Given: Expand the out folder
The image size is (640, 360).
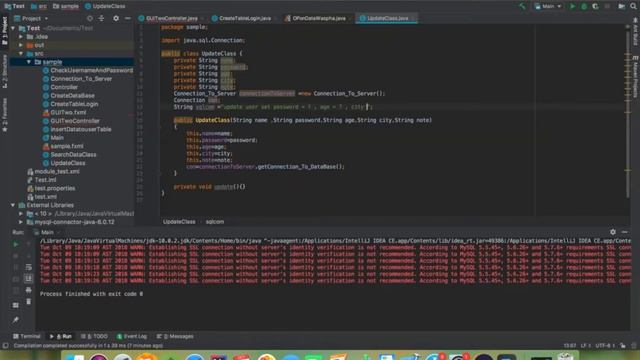Looking at the screenshot, I should [21, 45].
